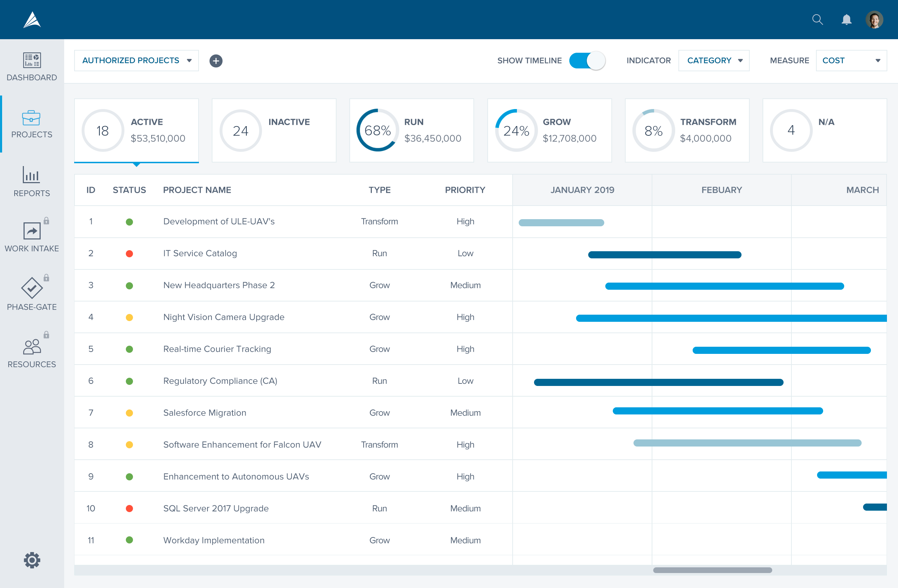898x588 pixels.
Task: Click yellow status dot for Night Vision Camera Upgrade
Action: [129, 317]
